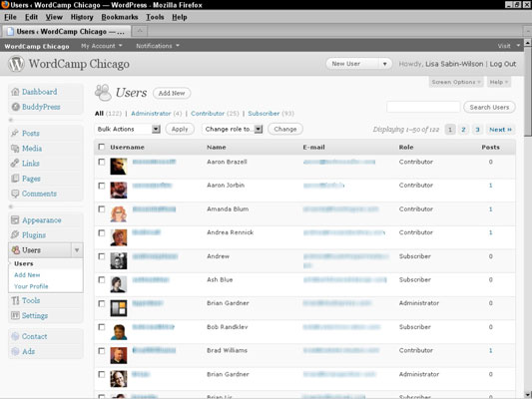This screenshot has height=399, width=532.
Task: Select the Posts pushpin icon
Action: pyautogui.click(x=15, y=134)
